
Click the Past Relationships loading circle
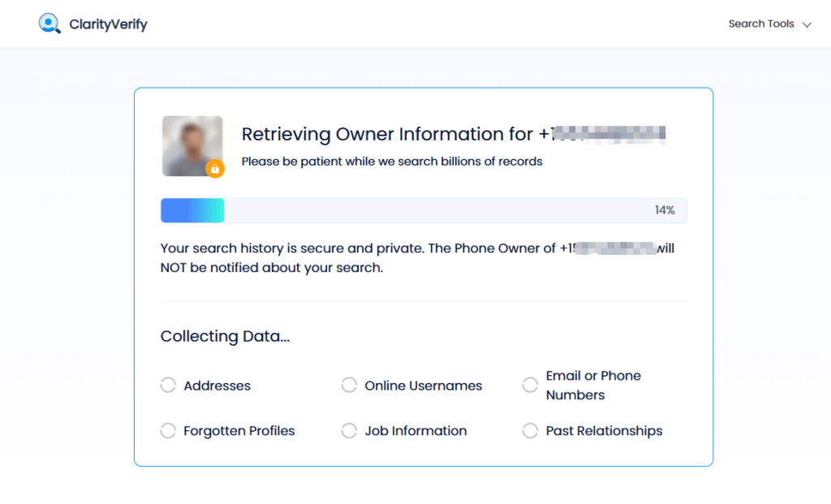pyautogui.click(x=530, y=431)
